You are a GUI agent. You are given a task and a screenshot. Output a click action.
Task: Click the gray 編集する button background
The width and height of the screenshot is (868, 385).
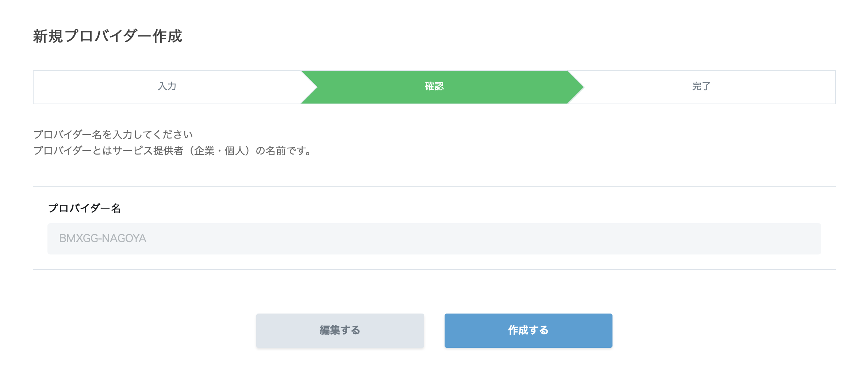292,330
